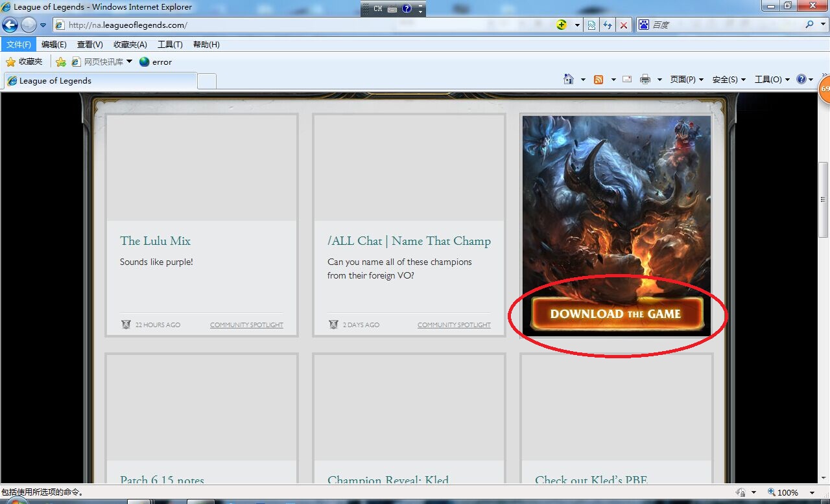Click the 100% zoom level button
Viewport: 830px width, 504px height.
coord(783,492)
